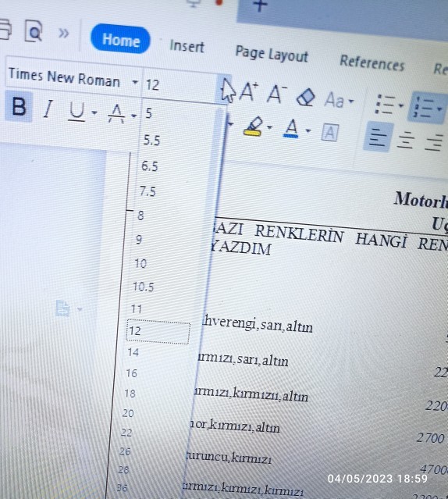Toggle Italic formatting
Screen dimensions: 448x499
click(x=48, y=109)
